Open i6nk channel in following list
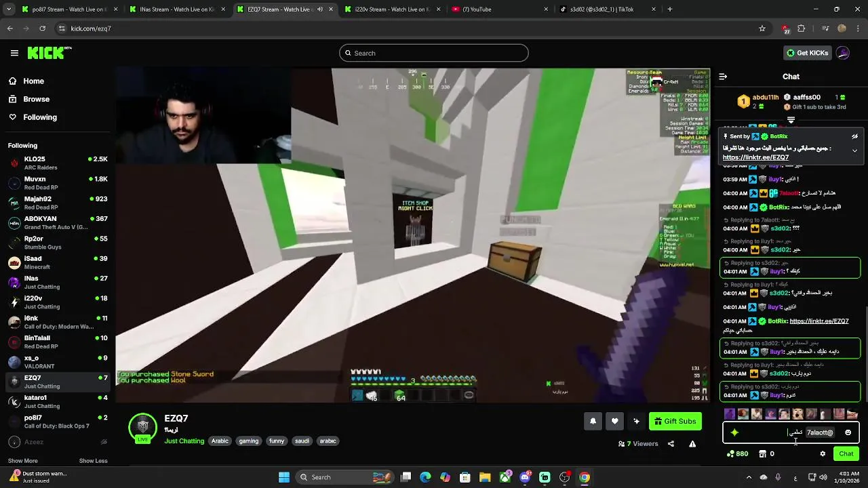The image size is (868, 488). coord(58,322)
